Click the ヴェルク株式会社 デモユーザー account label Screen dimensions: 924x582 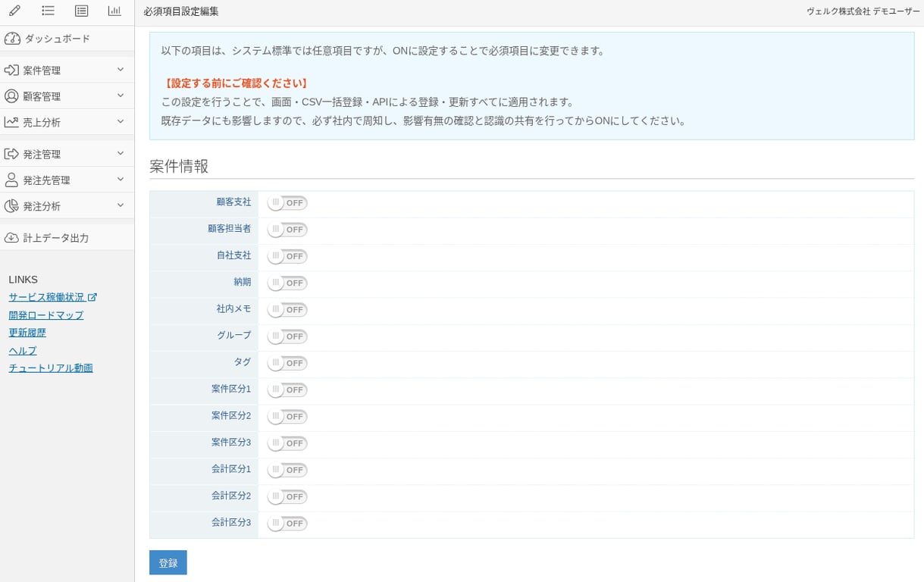[x=863, y=11]
